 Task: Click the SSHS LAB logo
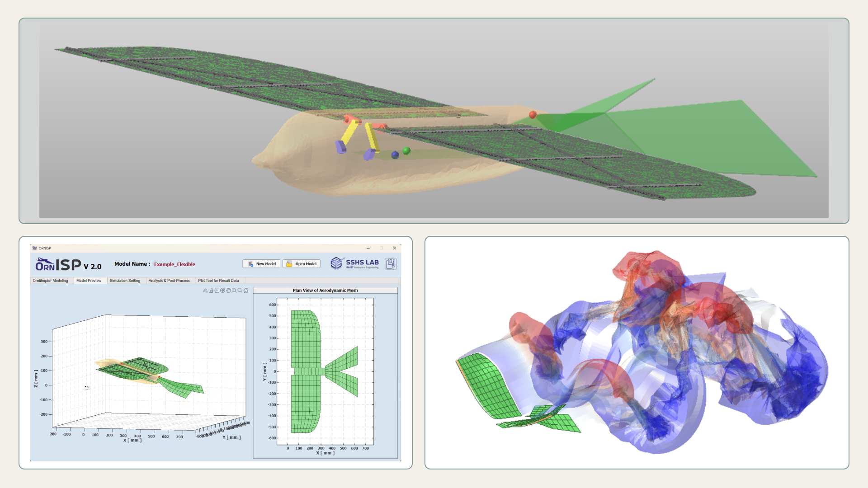tap(355, 263)
